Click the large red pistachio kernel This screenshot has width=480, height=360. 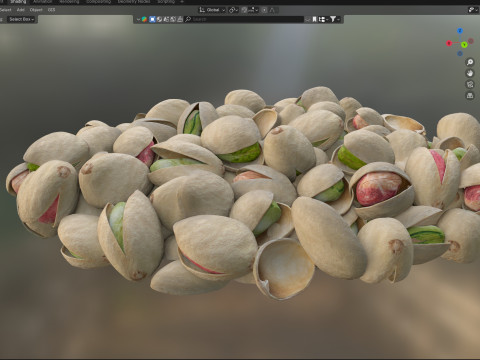[x=378, y=188]
